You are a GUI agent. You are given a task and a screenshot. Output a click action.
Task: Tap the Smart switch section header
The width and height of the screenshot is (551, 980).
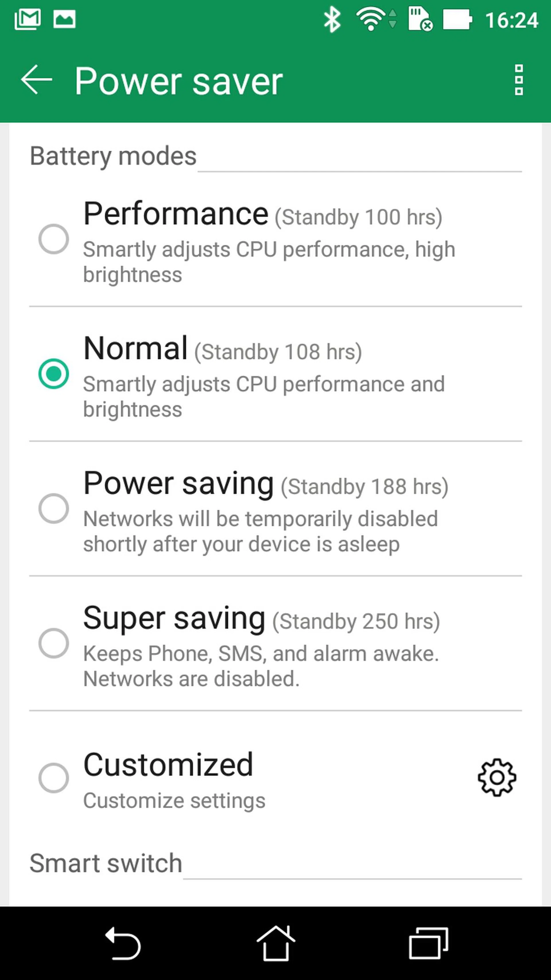(106, 863)
